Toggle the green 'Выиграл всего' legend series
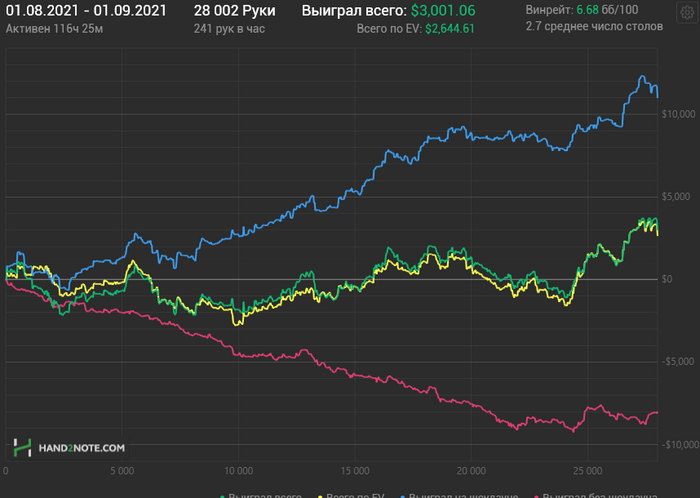 pyautogui.click(x=261, y=495)
